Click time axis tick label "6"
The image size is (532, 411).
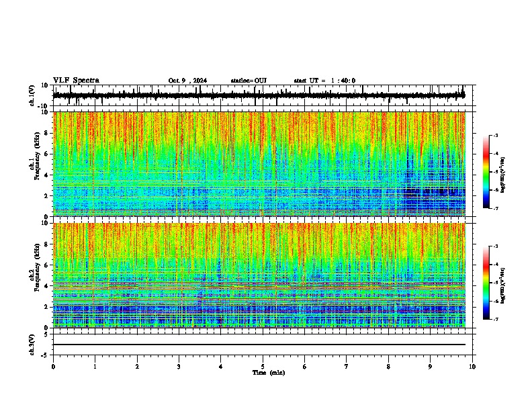[304, 367]
